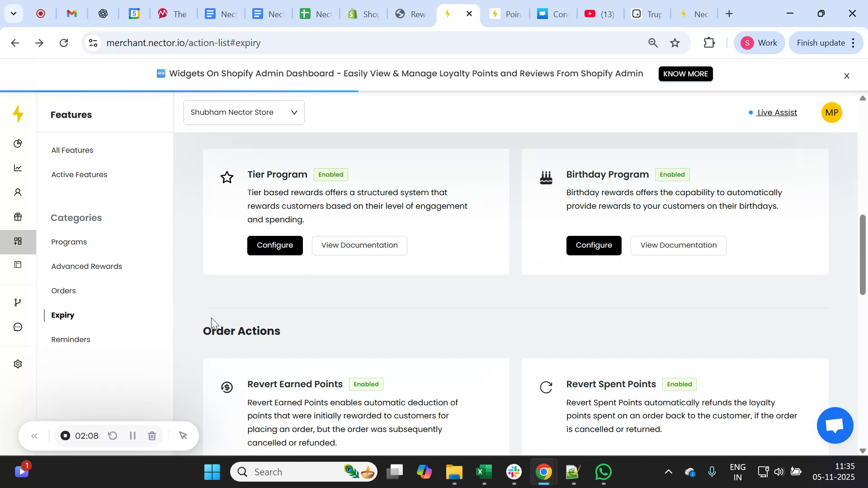This screenshot has width=868, height=488.
Task: Open the Reminders category
Action: click(x=71, y=340)
